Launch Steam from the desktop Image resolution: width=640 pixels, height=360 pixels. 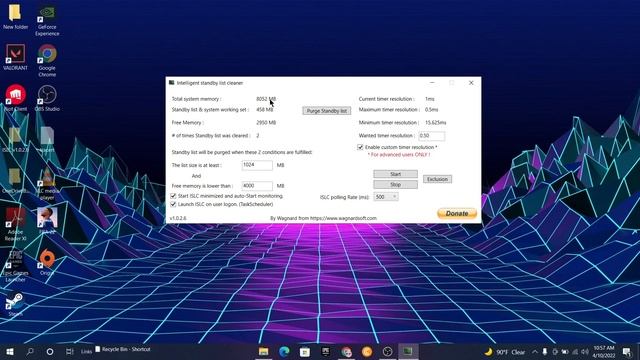tap(16, 304)
